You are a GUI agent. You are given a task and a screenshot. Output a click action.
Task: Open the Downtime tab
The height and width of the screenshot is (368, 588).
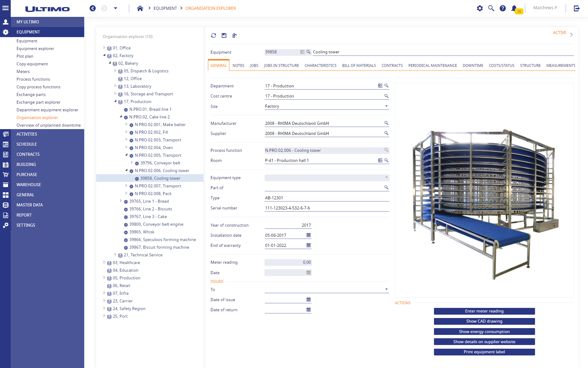point(473,66)
